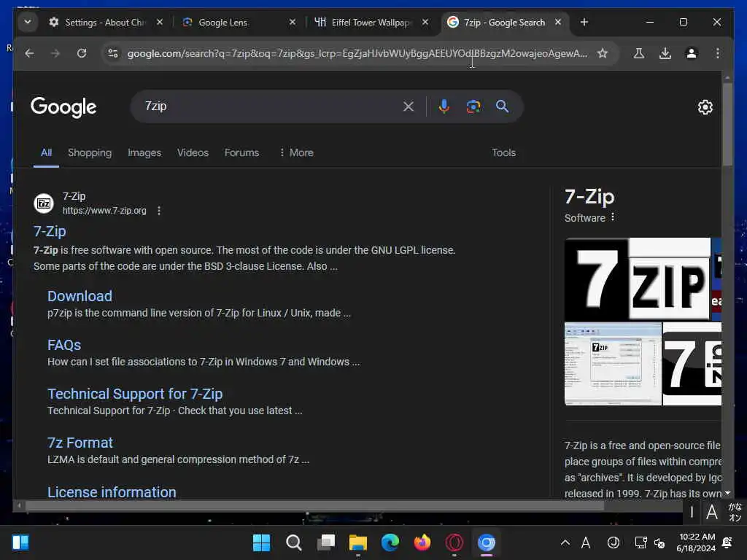Search by image with Lens icon
This screenshot has height=560, width=747.
473,106
